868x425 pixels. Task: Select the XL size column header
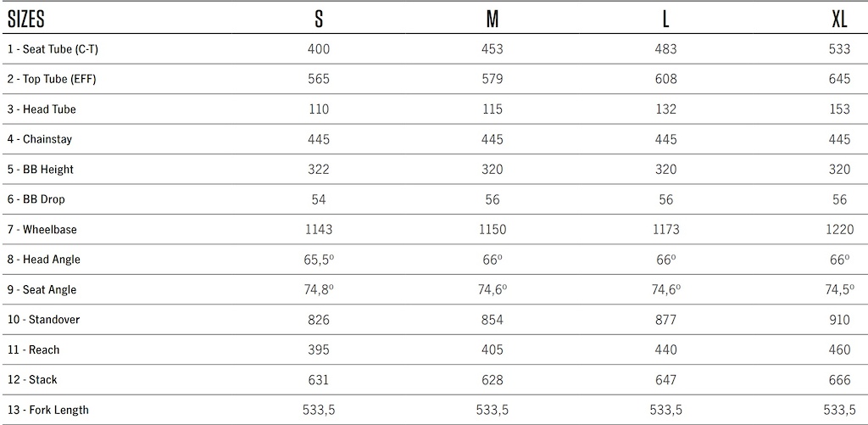(839, 20)
